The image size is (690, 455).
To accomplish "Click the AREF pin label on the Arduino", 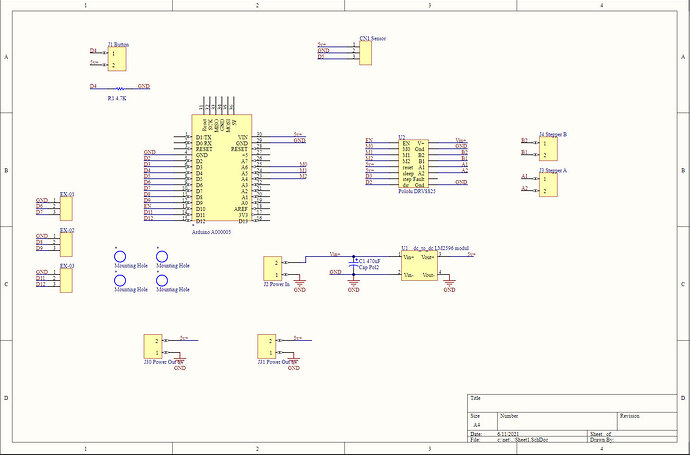I will click(241, 209).
